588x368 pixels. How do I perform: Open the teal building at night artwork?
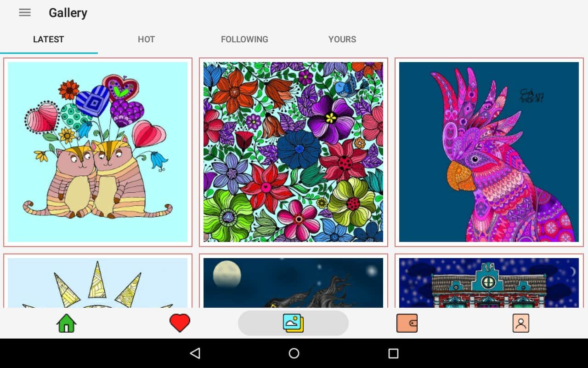tap(489, 281)
